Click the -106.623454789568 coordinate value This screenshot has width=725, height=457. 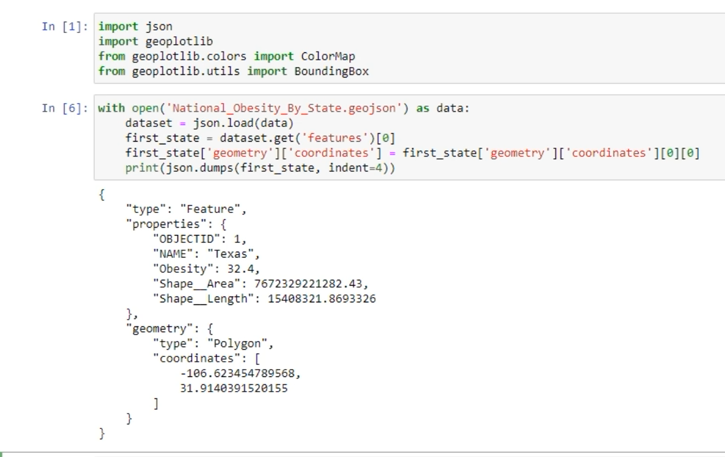[240, 373]
